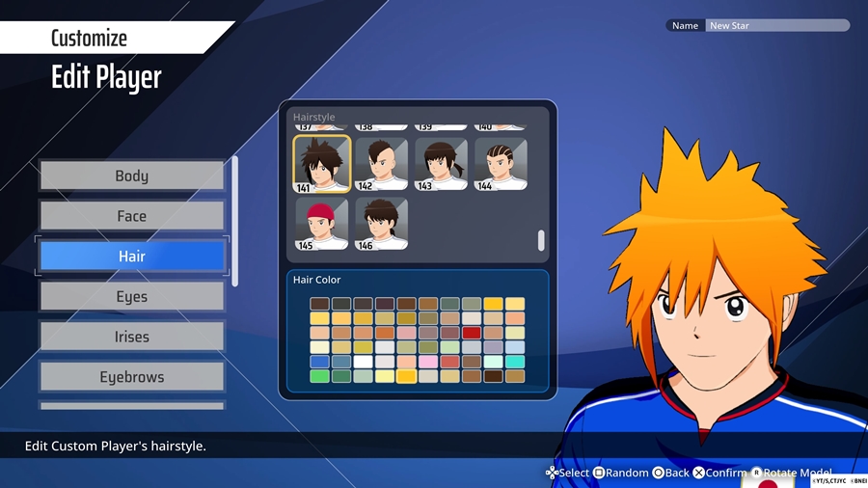Select the coral red hair color swatch
The image size is (868, 488).
[450, 362]
